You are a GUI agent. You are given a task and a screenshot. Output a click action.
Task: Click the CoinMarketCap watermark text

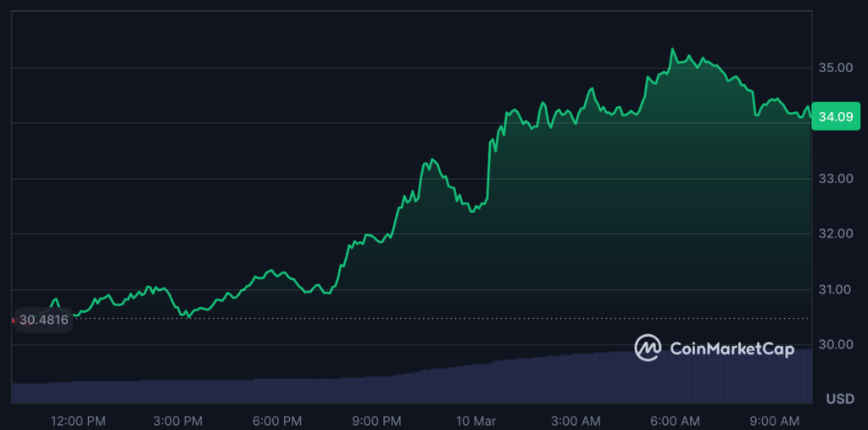pos(732,348)
